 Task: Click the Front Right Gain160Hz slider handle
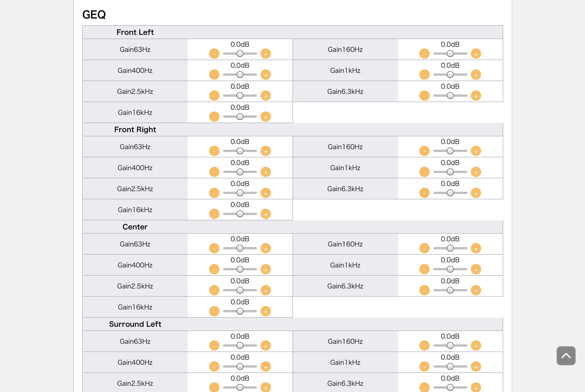tap(450, 151)
